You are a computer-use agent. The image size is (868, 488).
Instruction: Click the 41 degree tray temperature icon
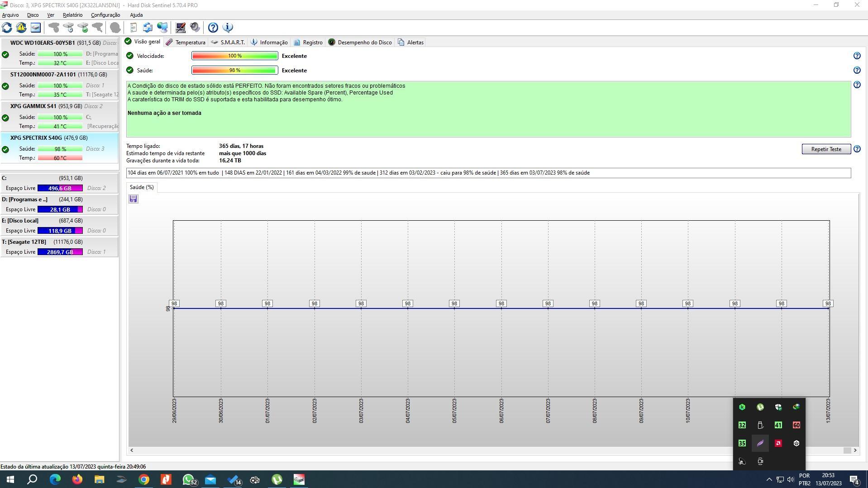pos(778,425)
